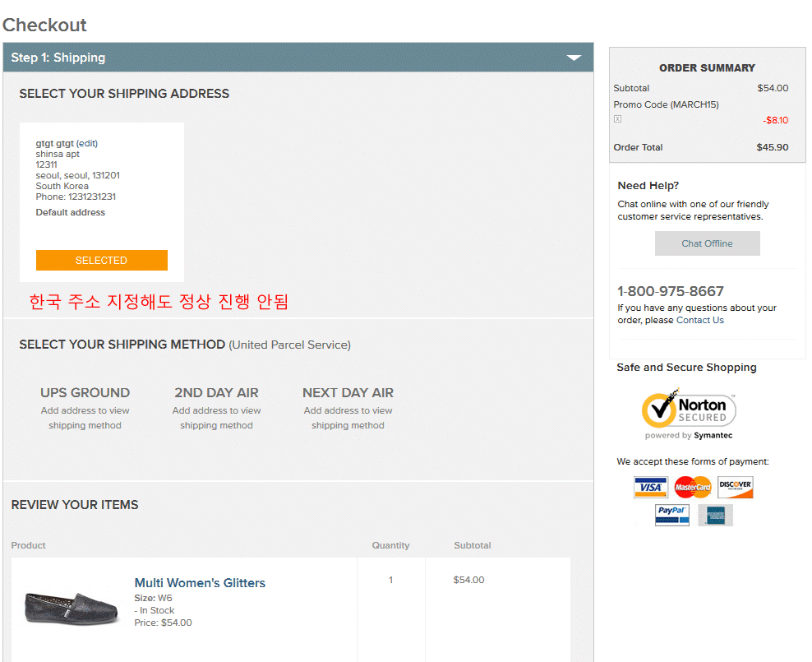Click the Discover card logo

[735, 487]
